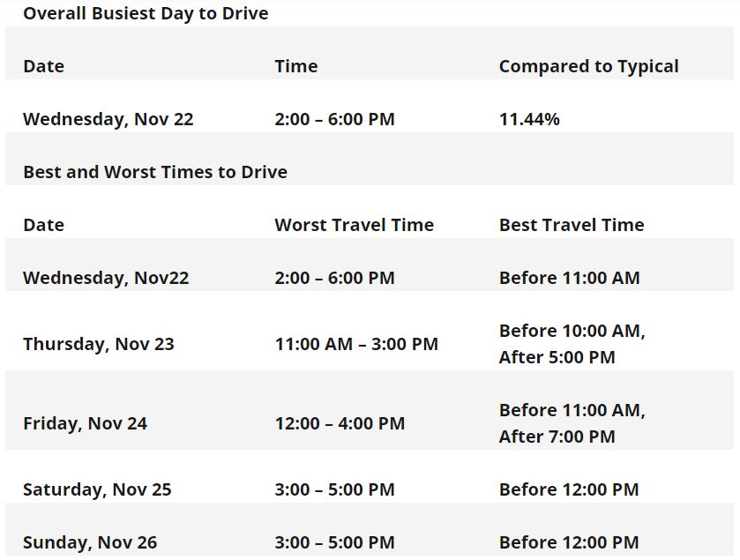Click the 'Overall Busiest Day to Drive' heading

(x=146, y=13)
